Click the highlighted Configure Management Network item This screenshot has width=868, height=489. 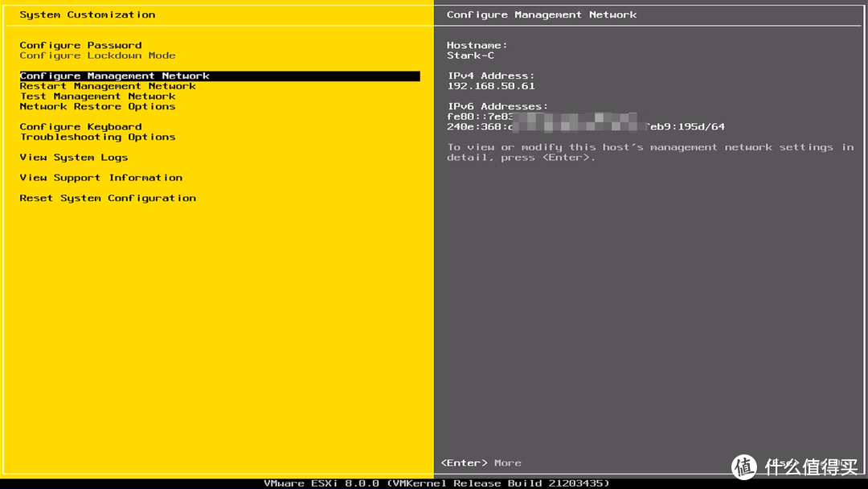click(x=115, y=76)
